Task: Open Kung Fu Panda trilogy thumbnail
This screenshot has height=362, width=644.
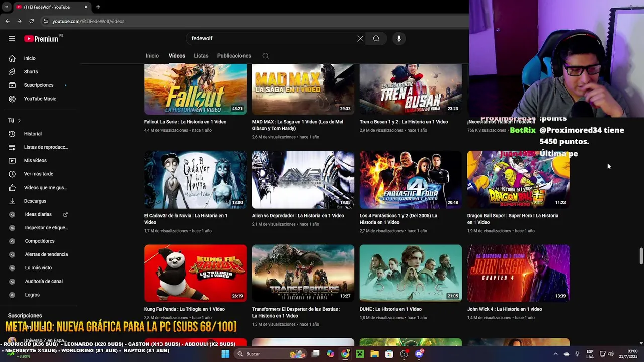Action: (x=195, y=274)
